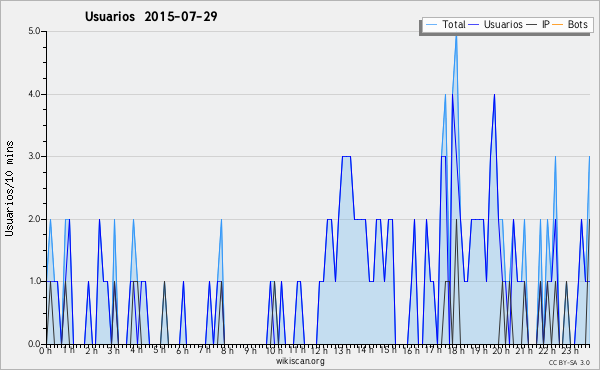Click the '3 h' x-axis label
Screen dimensions: 600x370
click(x=113, y=351)
